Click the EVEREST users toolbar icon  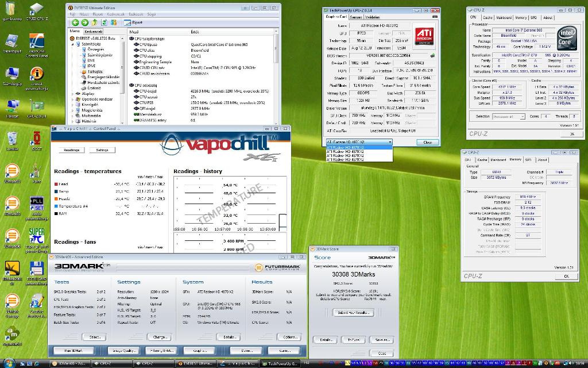pyautogui.click(x=114, y=22)
